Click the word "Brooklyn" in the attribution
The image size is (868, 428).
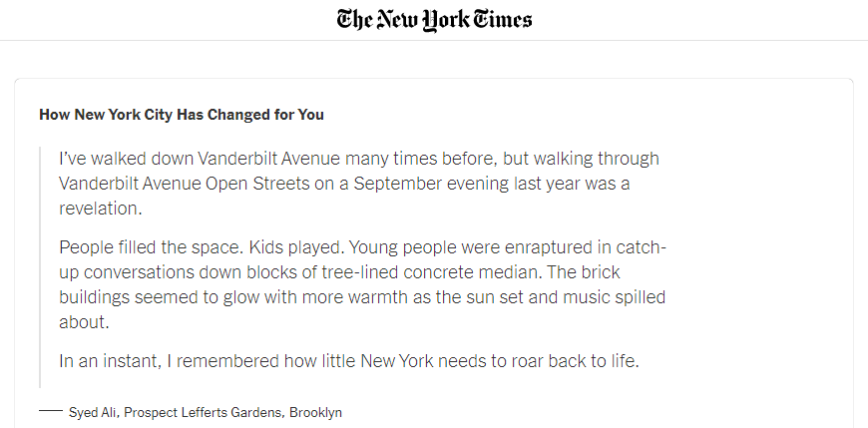coord(315,412)
